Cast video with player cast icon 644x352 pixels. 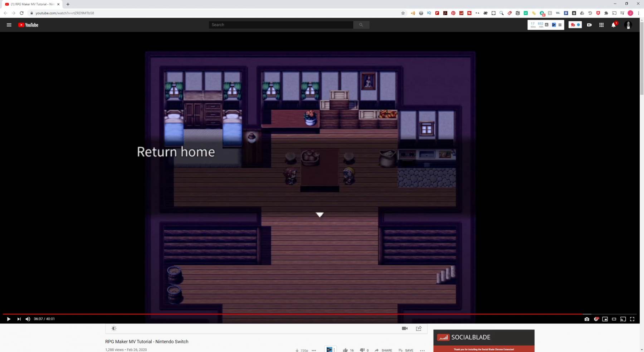pos(623,319)
